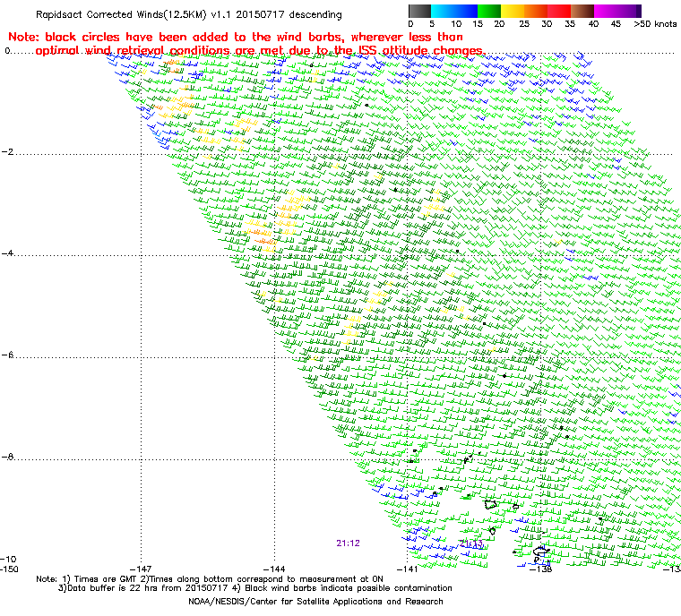Pick the brown 35-40 knots legend segment
The height and width of the screenshot is (616, 681).
[x=582, y=11]
